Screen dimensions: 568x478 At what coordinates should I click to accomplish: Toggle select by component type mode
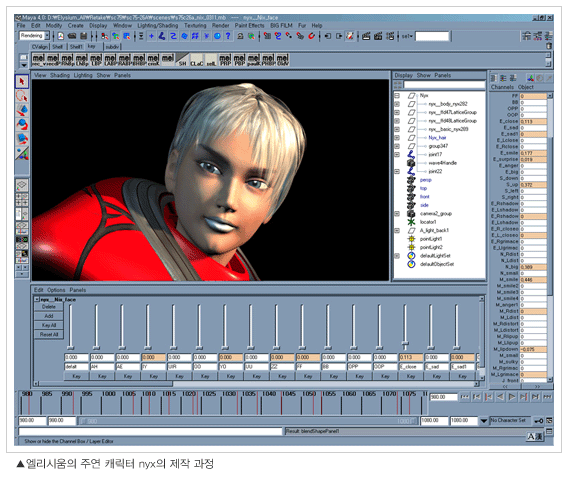[127, 36]
